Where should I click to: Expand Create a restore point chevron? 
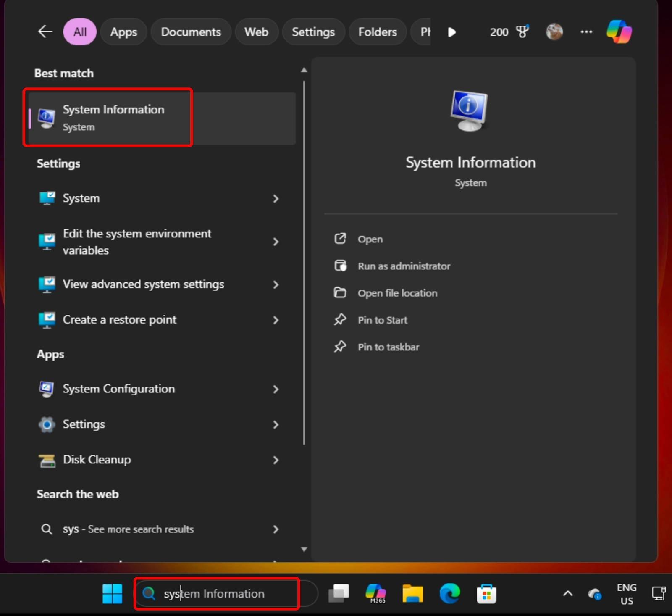click(276, 320)
